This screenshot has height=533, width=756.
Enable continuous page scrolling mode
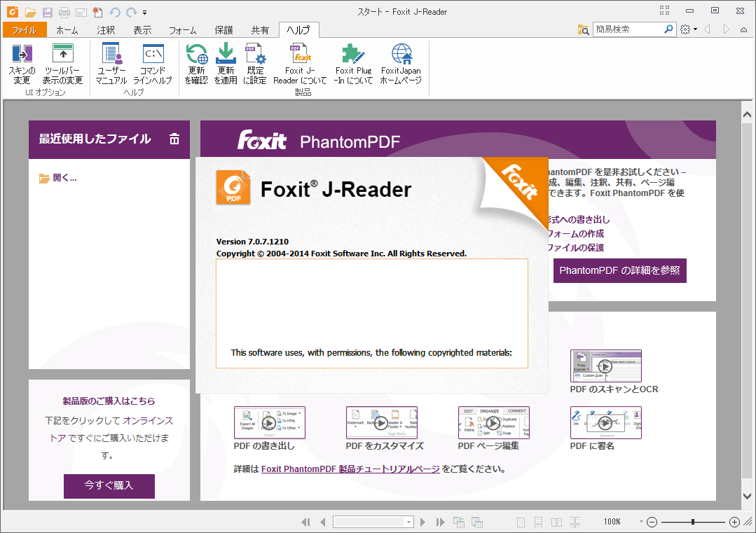tap(537, 522)
